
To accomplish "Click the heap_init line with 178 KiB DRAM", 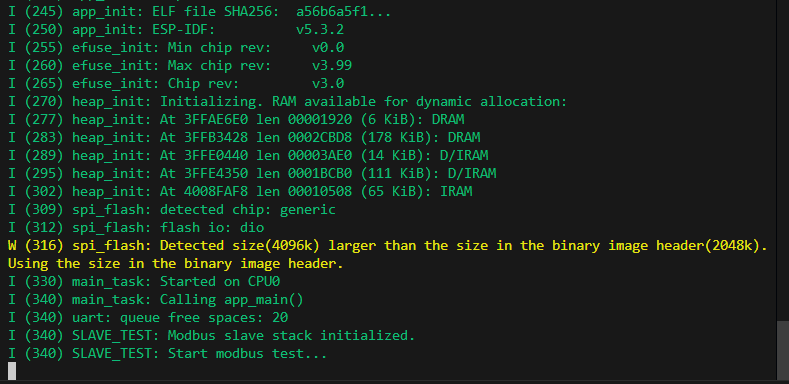I will 244,137.
